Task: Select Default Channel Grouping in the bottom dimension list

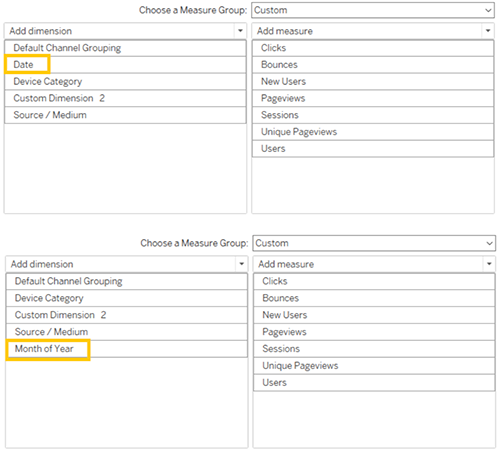Action: pyautogui.click(x=127, y=281)
